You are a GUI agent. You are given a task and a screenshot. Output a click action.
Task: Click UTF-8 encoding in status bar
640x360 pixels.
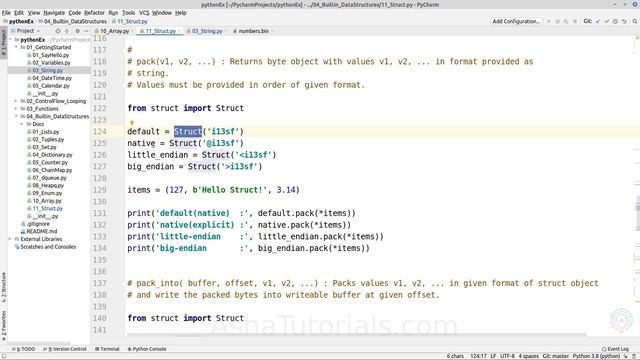click(507, 356)
